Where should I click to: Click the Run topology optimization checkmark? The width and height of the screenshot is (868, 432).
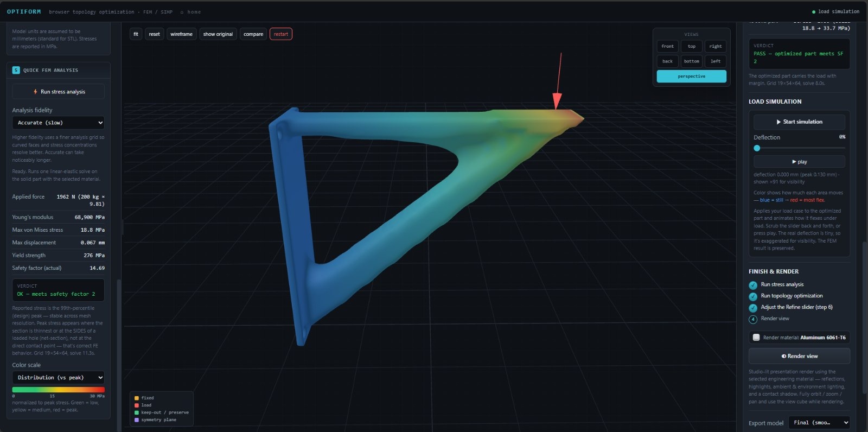click(x=753, y=296)
